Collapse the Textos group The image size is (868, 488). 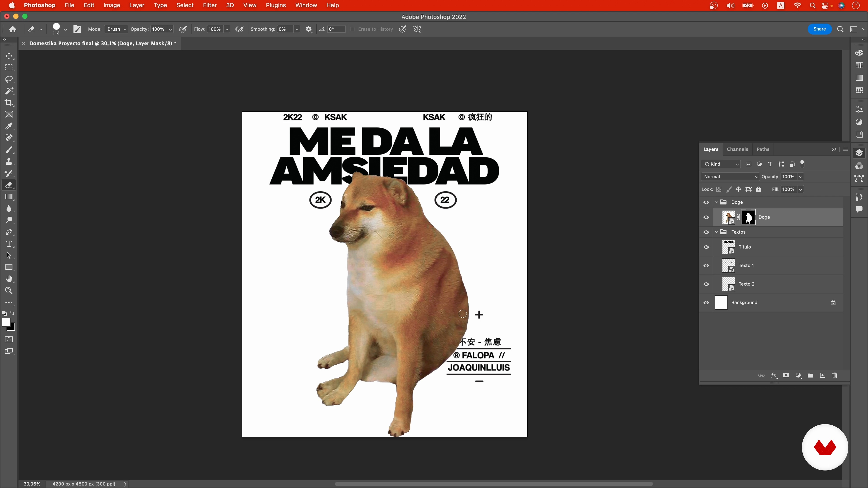716,232
